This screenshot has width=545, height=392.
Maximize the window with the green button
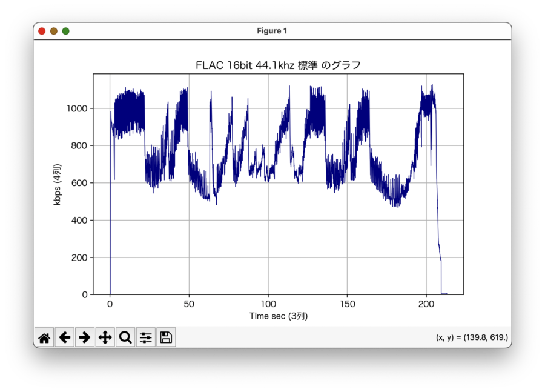tap(66, 31)
